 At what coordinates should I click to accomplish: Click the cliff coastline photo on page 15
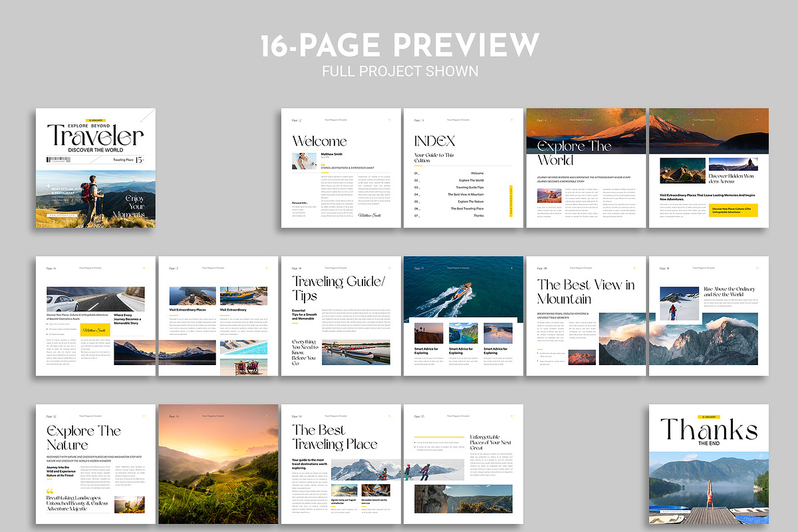pyautogui.click(x=464, y=499)
